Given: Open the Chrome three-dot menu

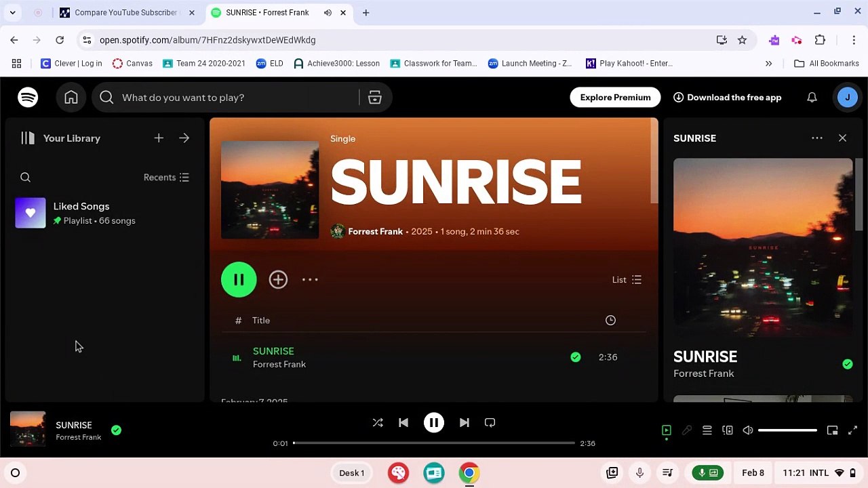Looking at the screenshot, I should pyautogui.click(x=854, y=40).
